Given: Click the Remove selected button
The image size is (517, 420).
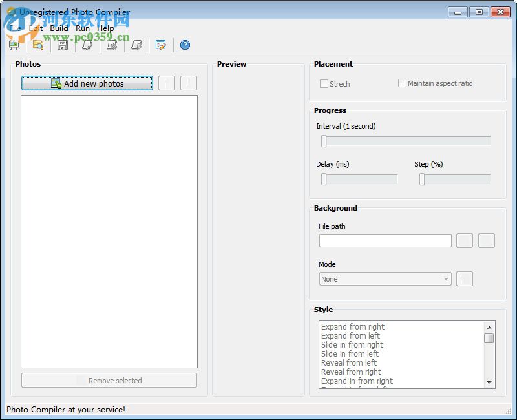Looking at the screenshot, I should 109,381.
